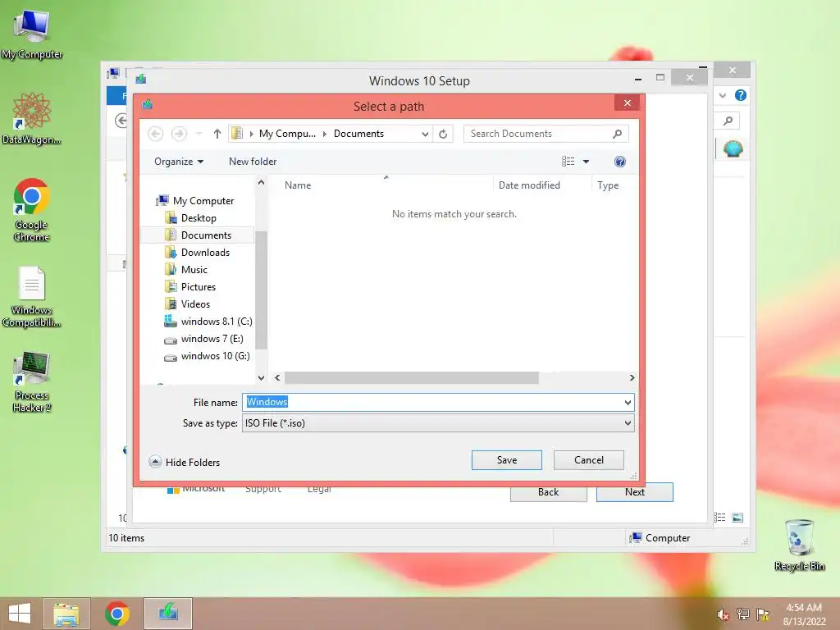Click the search magnifier in the Explorer window
Screen dimensions: 840x630
click(728, 121)
